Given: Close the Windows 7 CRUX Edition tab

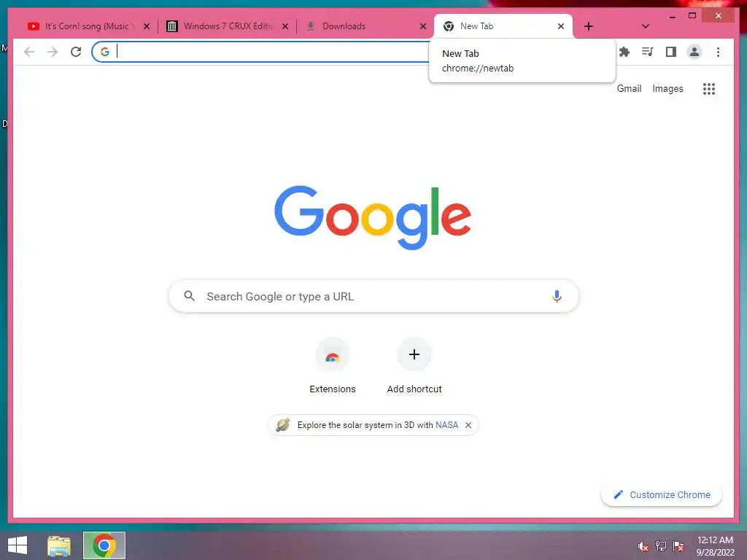Looking at the screenshot, I should point(285,26).
